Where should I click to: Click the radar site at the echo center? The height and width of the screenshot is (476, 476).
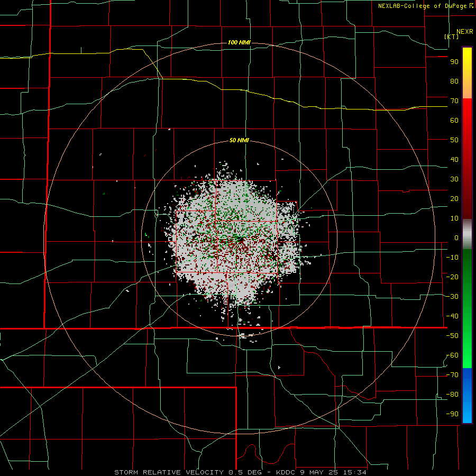[x=240, y=239]
